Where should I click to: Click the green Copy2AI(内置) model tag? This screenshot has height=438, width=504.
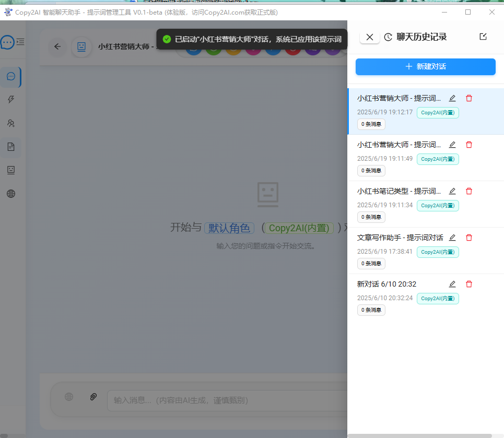pos(299,228)
